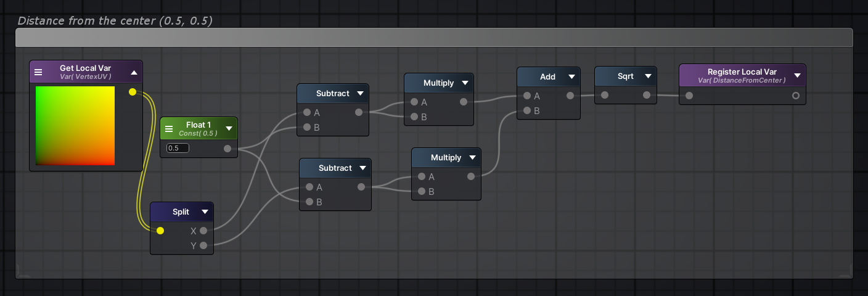The width and height of the screenshot is (868, 296).
Task: Click the yellow output port of Get Local Var
Action: tap(133, 92)
